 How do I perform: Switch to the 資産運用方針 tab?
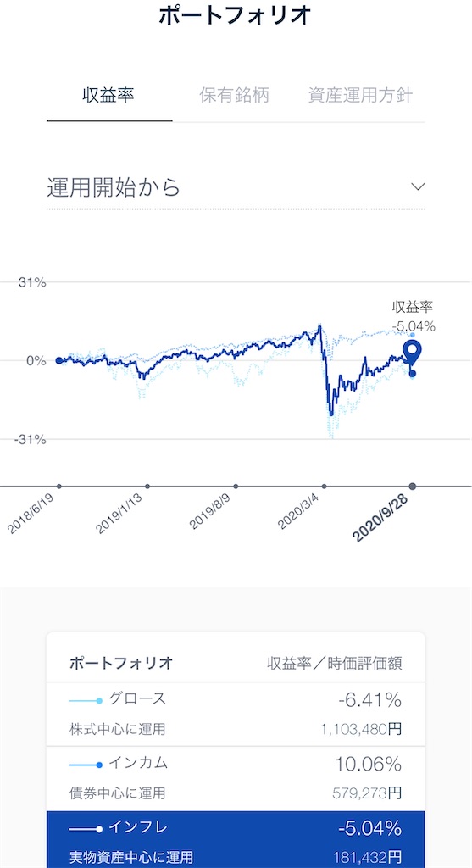(x=360, y=95)
